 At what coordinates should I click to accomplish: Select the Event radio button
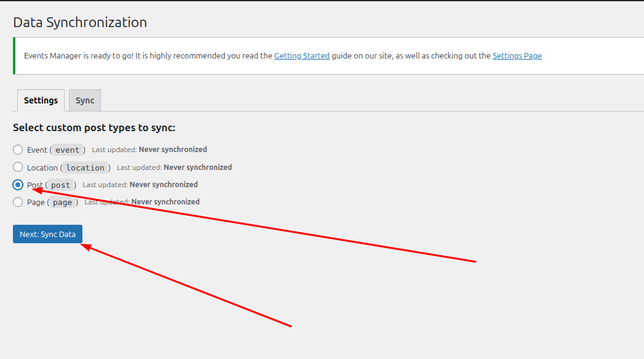[18, 150]
